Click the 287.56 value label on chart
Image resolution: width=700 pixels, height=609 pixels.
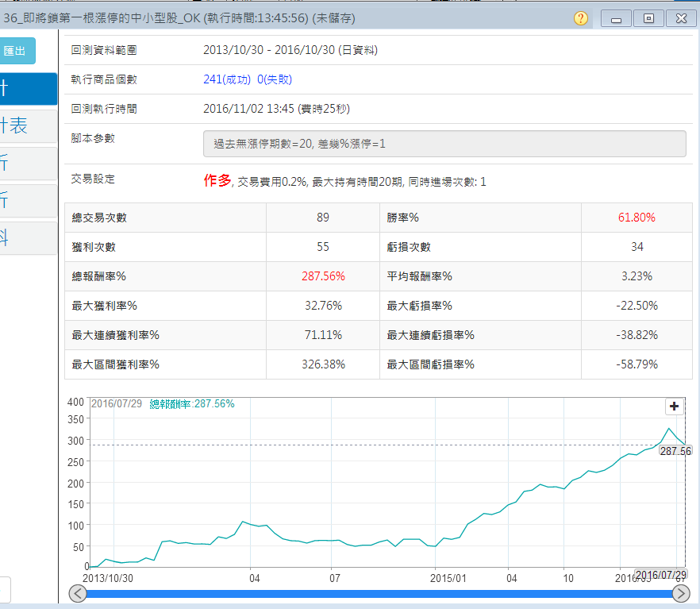coord(675,450)
